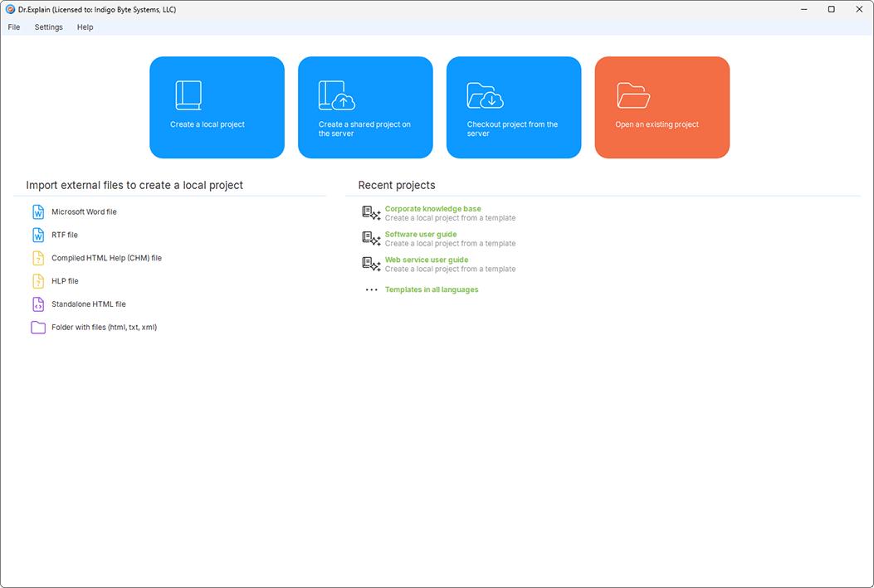Image resolution: width=874 pixels, height=588 pixels.
Task: Click the Folder with files icon
Action: point(38,328)
